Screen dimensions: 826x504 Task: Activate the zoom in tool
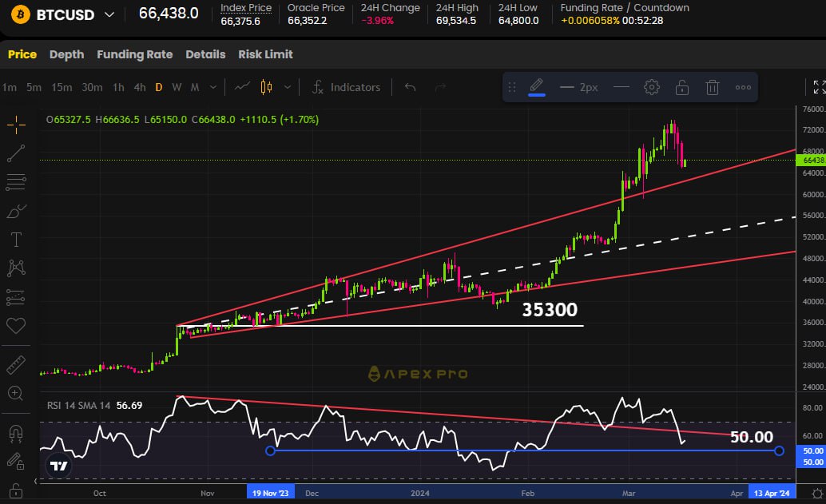point(16,394)
